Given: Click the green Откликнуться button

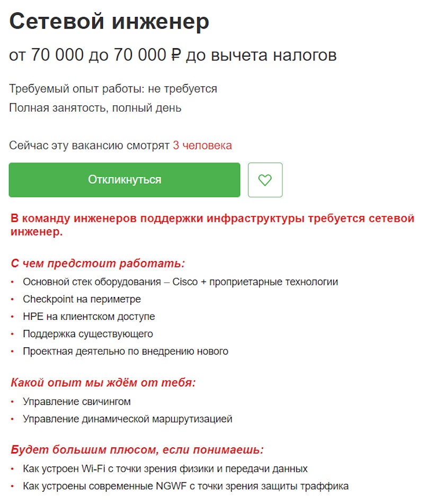Looking at the screenshot, I should pos(124,180).
